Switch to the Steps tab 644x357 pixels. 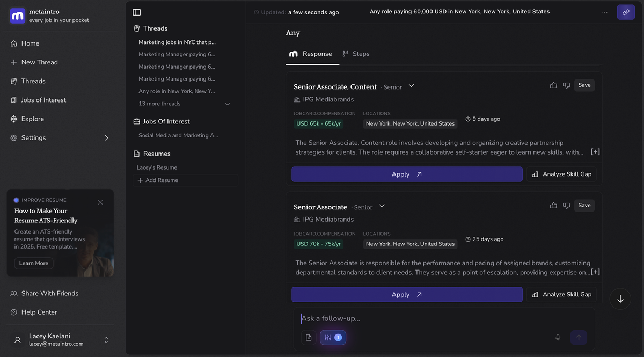(x=356, y=54)
